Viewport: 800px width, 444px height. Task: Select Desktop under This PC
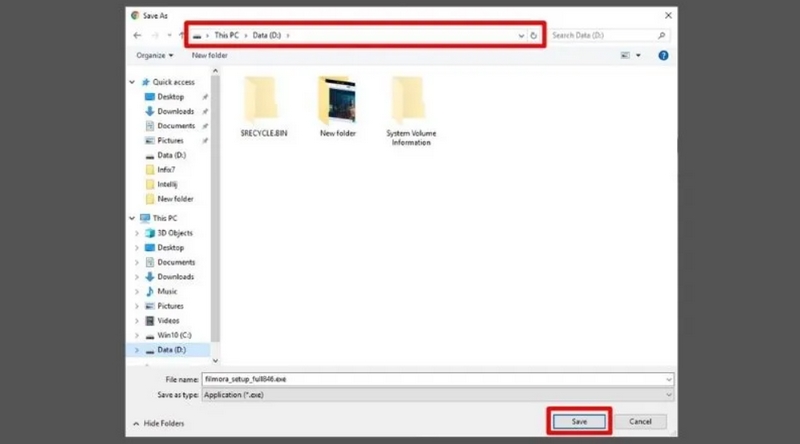point(170,248)
